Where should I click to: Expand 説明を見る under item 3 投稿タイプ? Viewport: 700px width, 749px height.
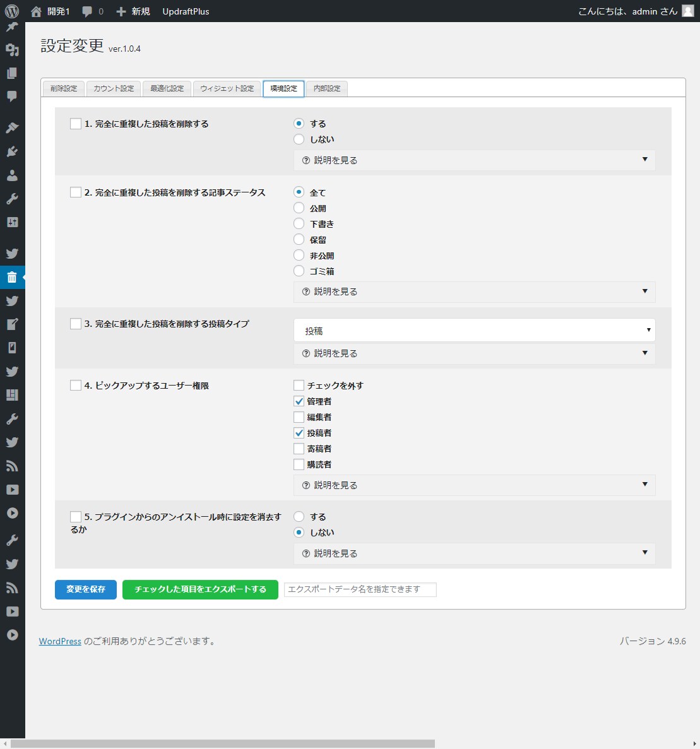pos(475,353)
